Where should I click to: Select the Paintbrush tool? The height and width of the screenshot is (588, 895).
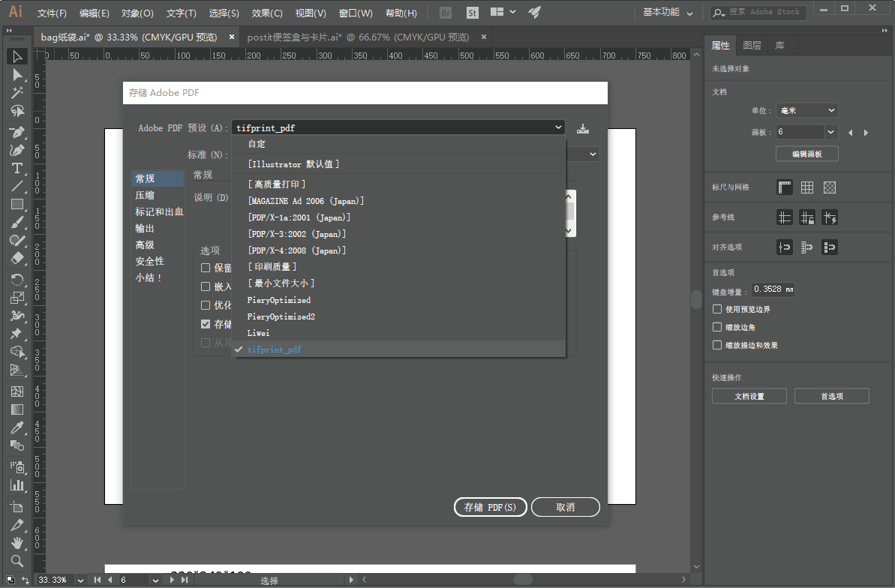pyautogui.click(x=17, y=223)
